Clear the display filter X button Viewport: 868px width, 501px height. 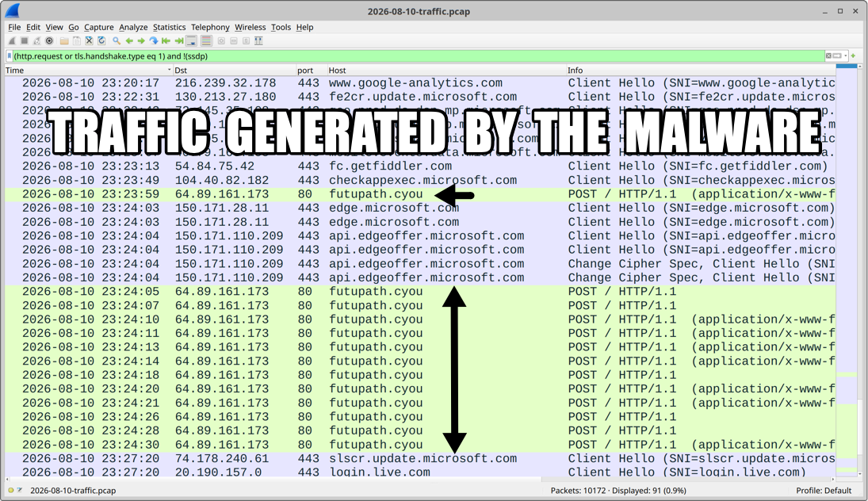pyautogui.click(x=828, y=56)
